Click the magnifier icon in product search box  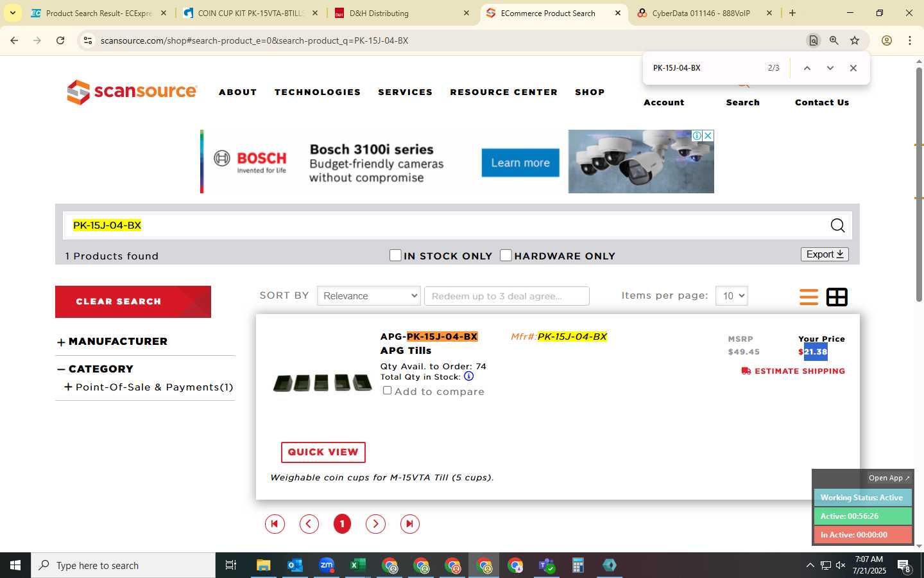pos(837,225)
